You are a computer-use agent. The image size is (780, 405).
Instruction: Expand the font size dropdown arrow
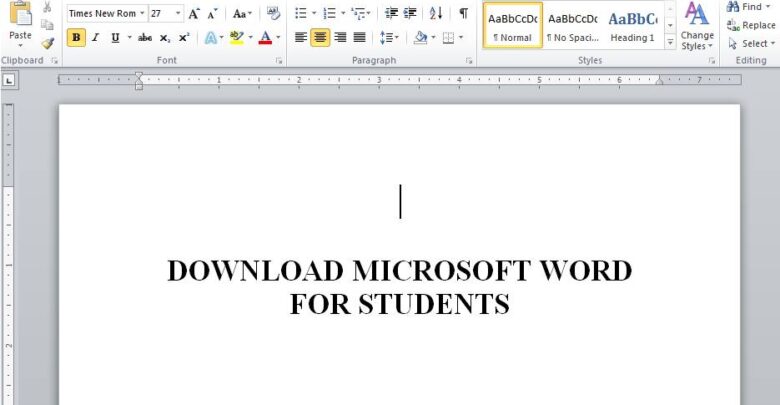pyautogui.click(x=178, y=13)
